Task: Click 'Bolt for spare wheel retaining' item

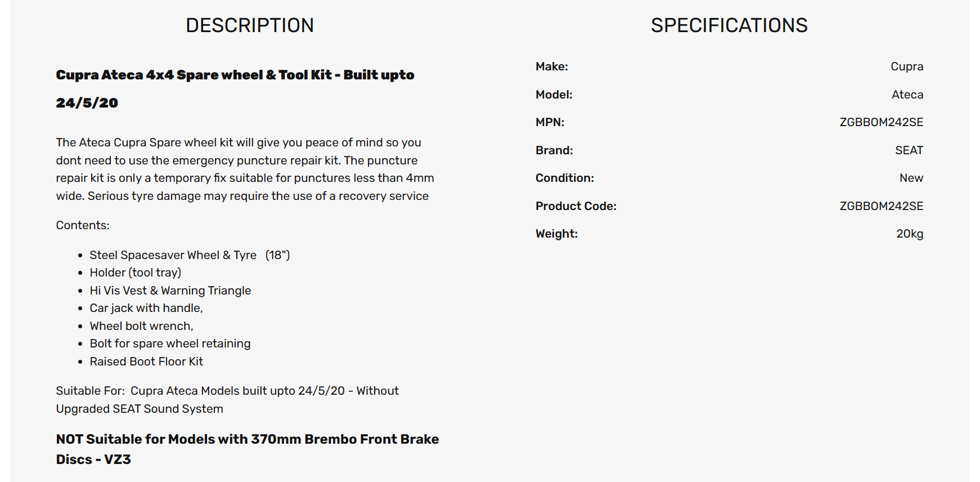Action: pyautogui.click(x=170, y=343)
